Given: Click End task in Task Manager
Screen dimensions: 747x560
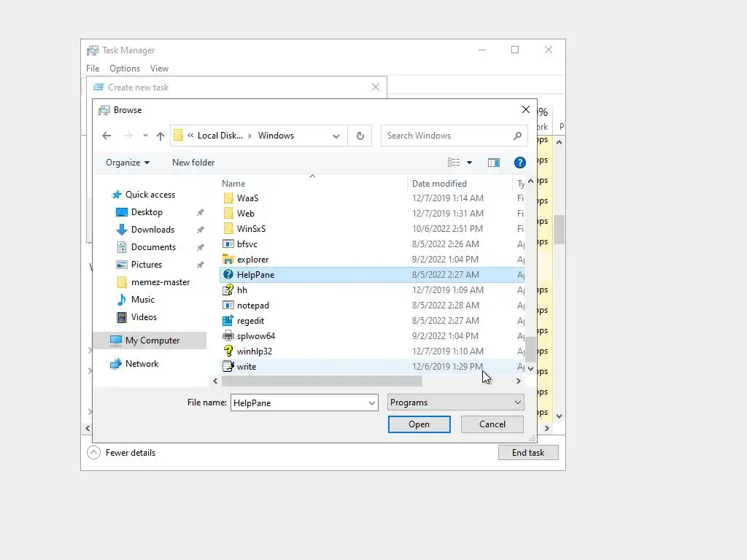Looking at the screenshot, I should click(x=528, y=453).
